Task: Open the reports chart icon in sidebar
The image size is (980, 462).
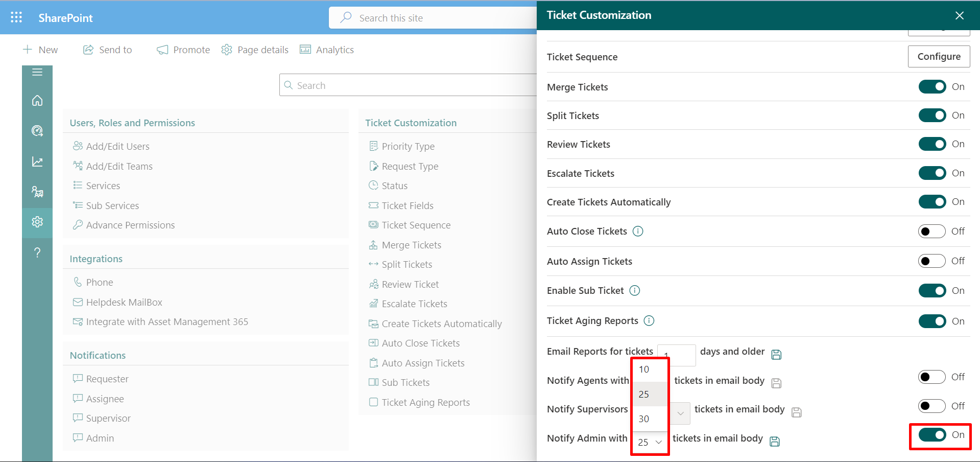Action: pos(37,161)
